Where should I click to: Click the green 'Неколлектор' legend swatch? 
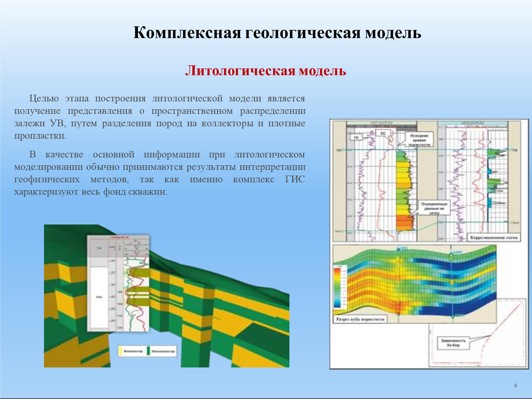point(149,351)
